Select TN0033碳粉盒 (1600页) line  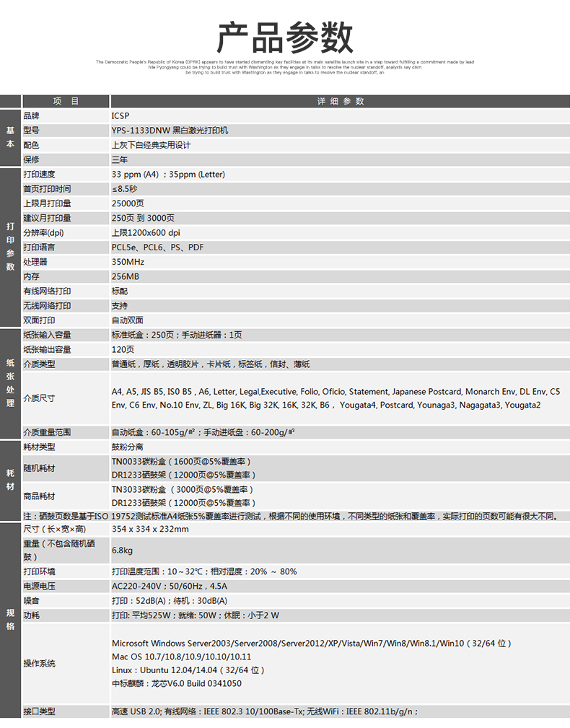(181, 462)
